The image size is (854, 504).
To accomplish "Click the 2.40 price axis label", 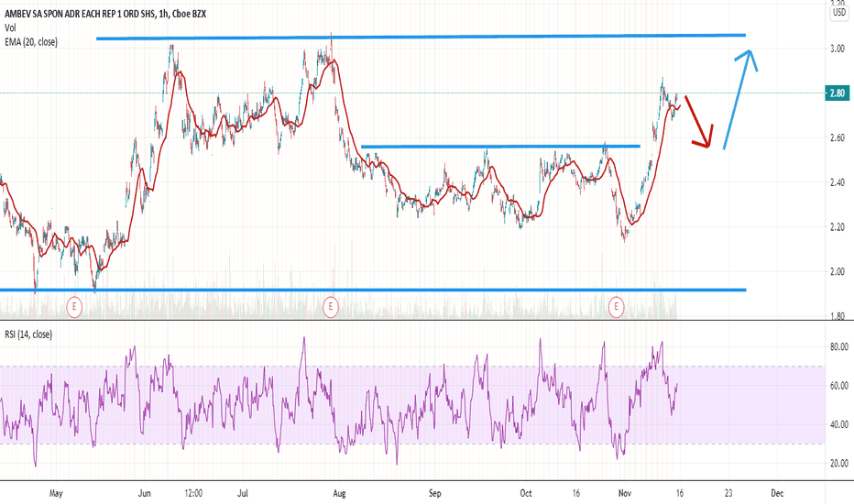I will [838, 182].
